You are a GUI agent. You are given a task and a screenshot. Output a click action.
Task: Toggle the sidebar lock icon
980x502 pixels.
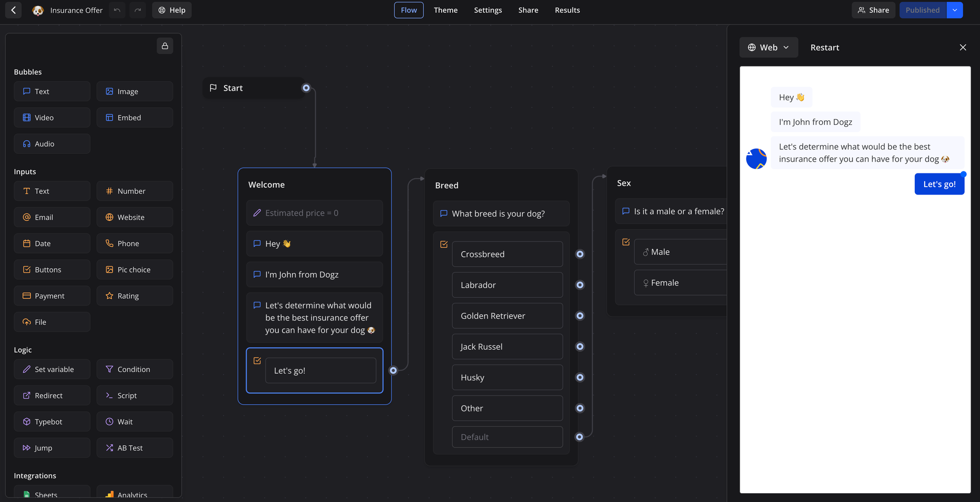165,46
